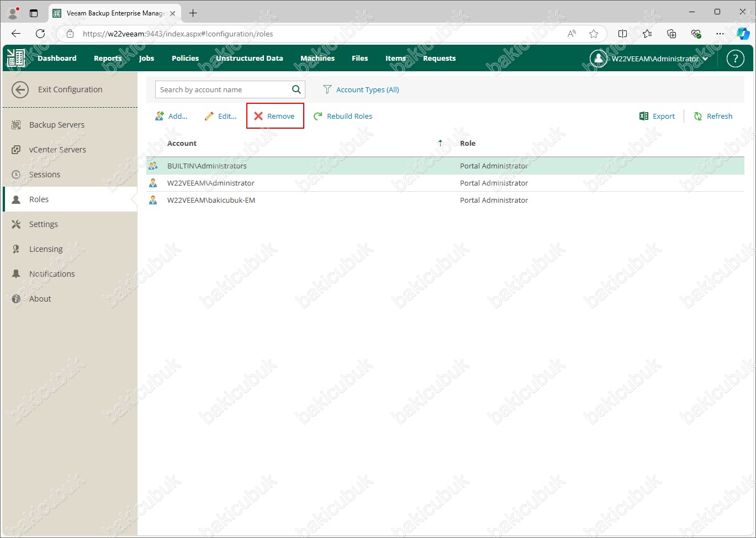Open the Policies tab
756x538 pixels.
(185, 58)
